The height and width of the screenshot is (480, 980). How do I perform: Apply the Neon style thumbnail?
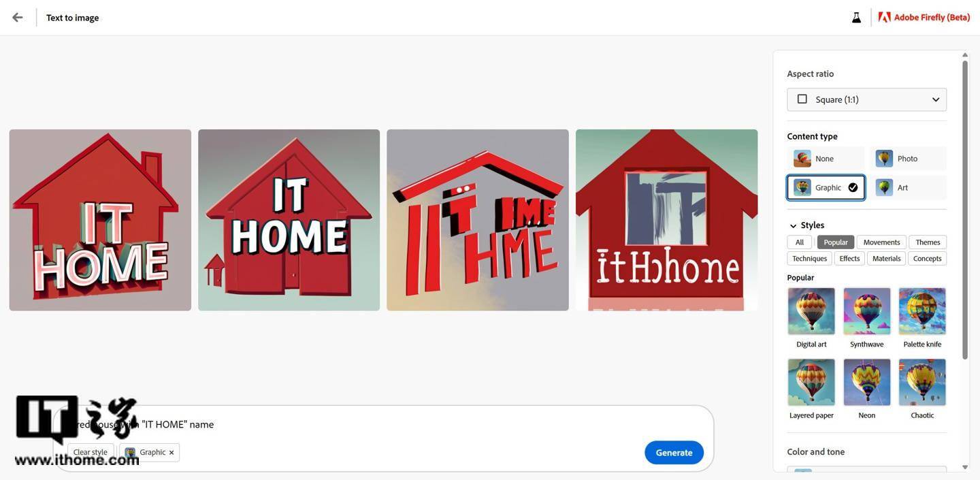click(867, 382)
